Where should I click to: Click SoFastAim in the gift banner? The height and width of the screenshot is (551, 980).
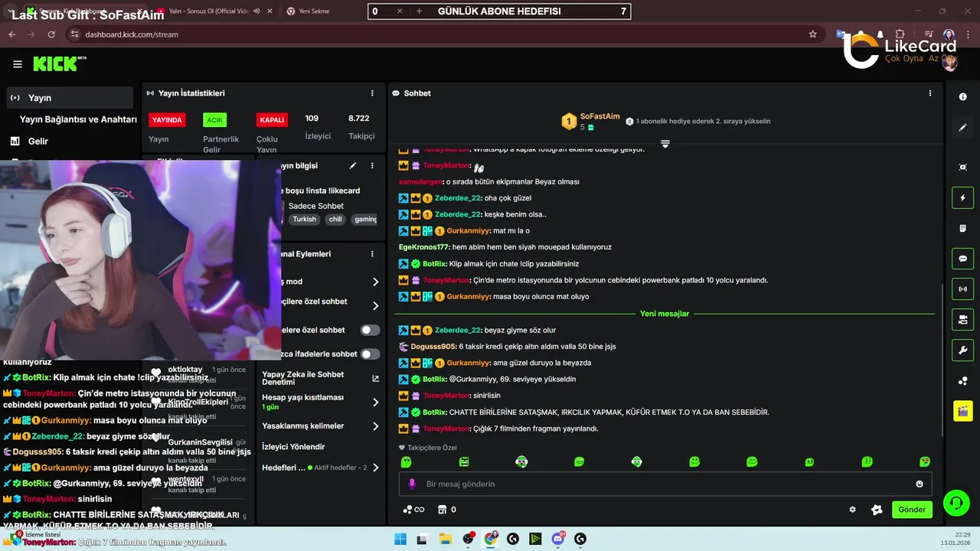(x=599, y=116)
